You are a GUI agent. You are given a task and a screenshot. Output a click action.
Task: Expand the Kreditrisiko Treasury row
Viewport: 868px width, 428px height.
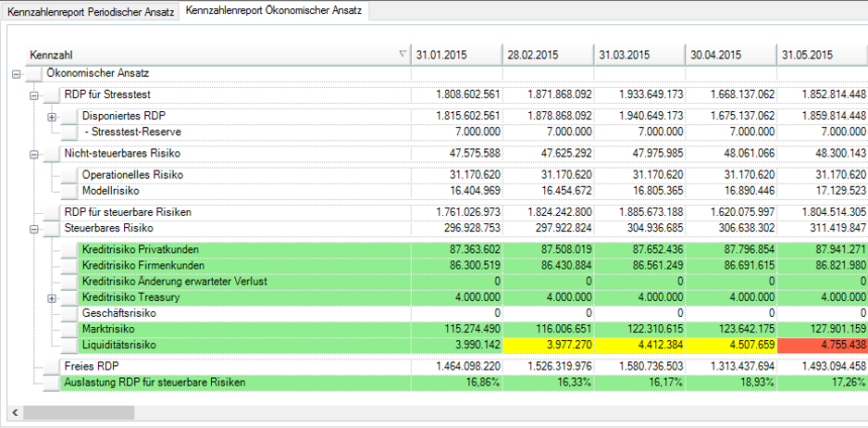coord(53,297)
